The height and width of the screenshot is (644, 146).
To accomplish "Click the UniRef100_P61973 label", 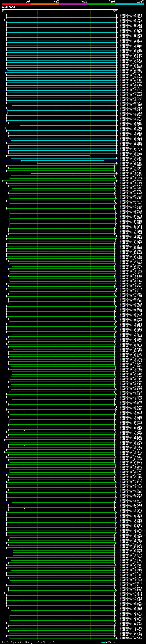I will pos(131,412).
